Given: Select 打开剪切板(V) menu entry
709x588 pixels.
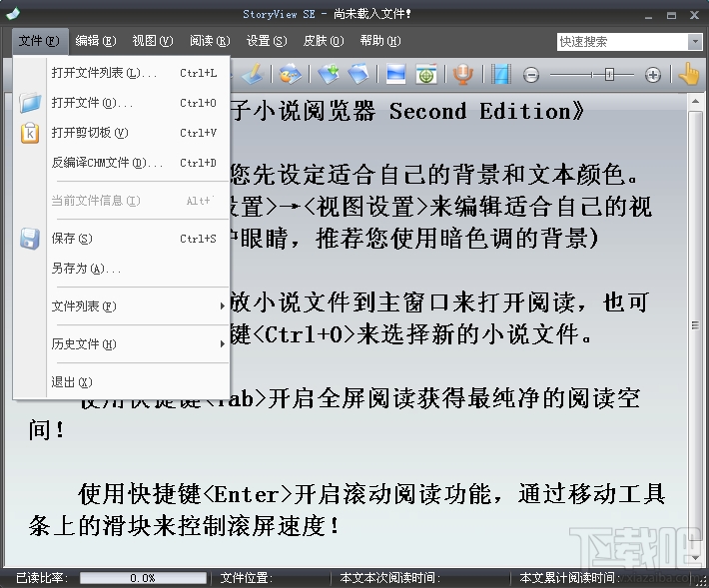Looking at the screenshot, I should pyautogui.click(x=139, y=133).
